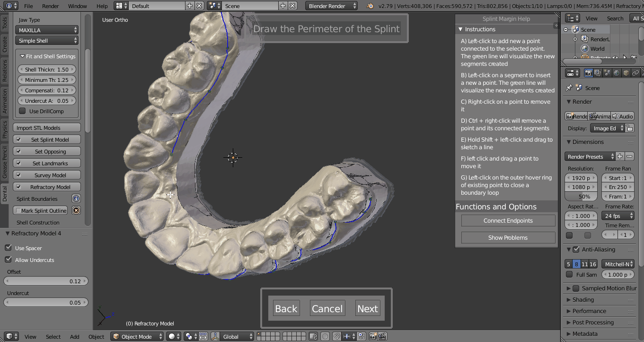Enable the Full Sample checkbox
This screenshot has height=342, width=644.
pyautogui.click(x=569, y=274)
